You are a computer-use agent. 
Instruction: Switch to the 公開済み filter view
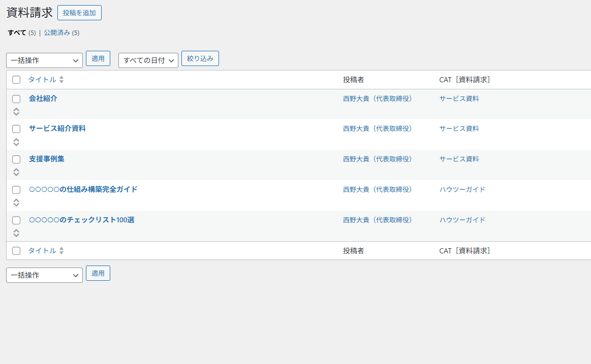56,33
